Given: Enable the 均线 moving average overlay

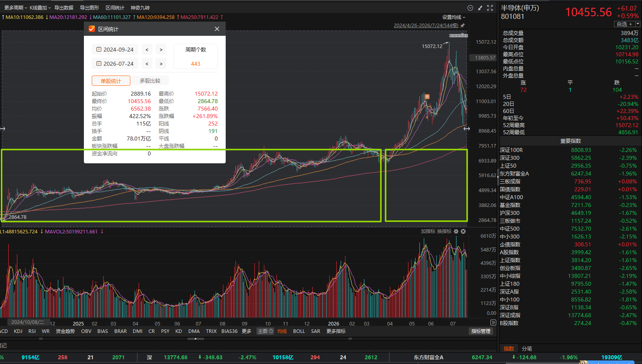Looking at the screenshot, I should [282, 331].
